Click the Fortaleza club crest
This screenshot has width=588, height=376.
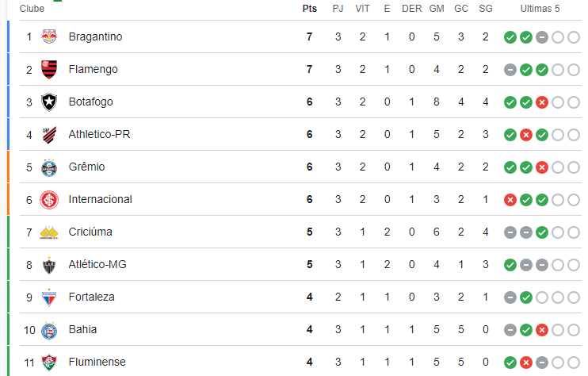pos(49,297)
